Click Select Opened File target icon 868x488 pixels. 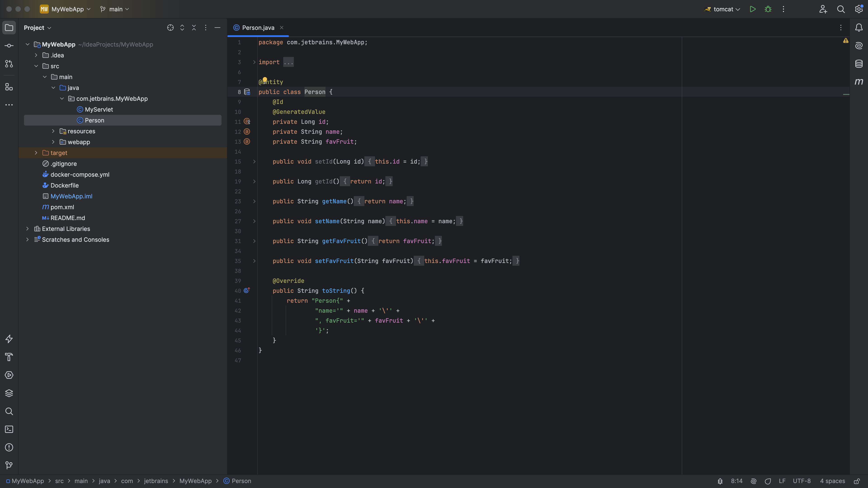170,28
